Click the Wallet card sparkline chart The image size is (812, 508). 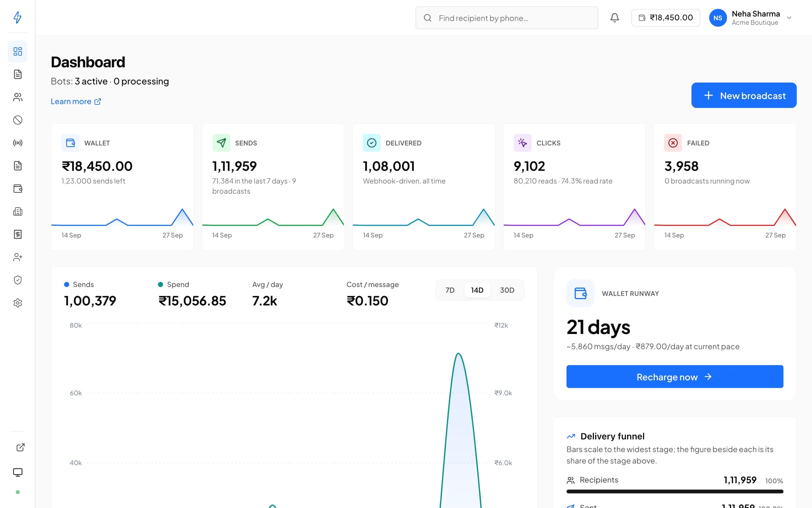[x=122, y=217]
